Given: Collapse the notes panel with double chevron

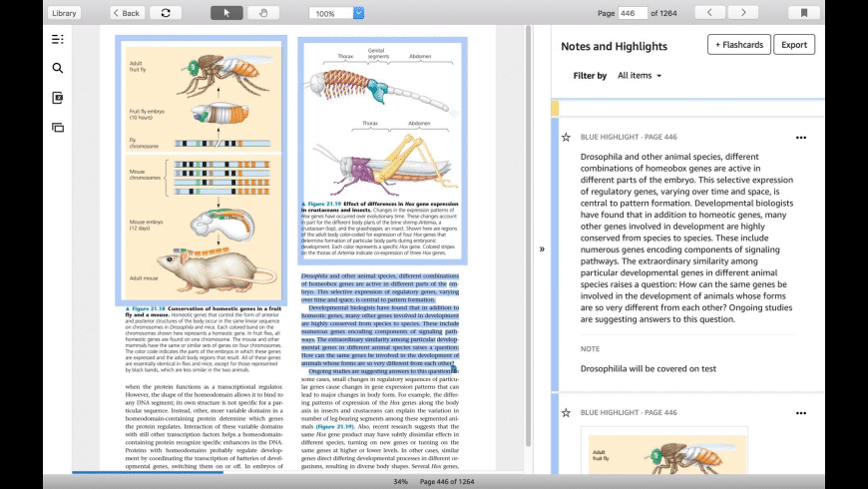Looking at the screenshot, I should click(542, 249).
